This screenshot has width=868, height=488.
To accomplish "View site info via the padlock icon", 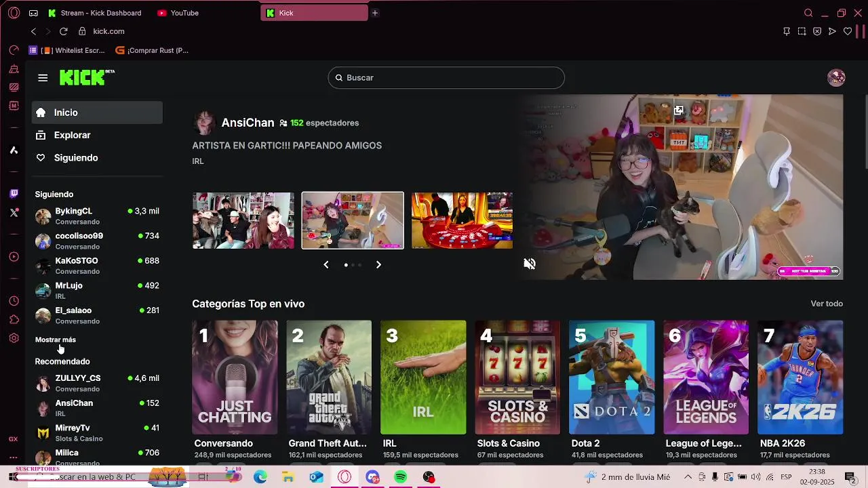I will 82,31.
